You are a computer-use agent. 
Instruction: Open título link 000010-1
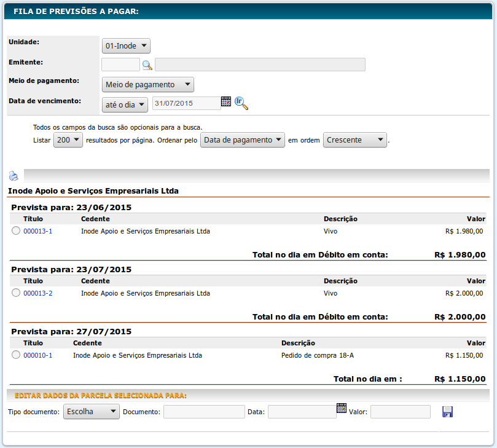[37, 355]
